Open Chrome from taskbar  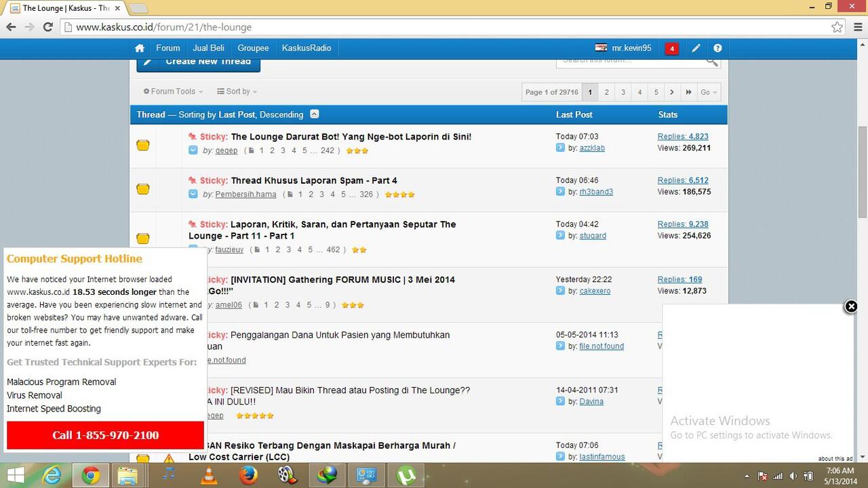pyautogui.click(x=90, y=476)
